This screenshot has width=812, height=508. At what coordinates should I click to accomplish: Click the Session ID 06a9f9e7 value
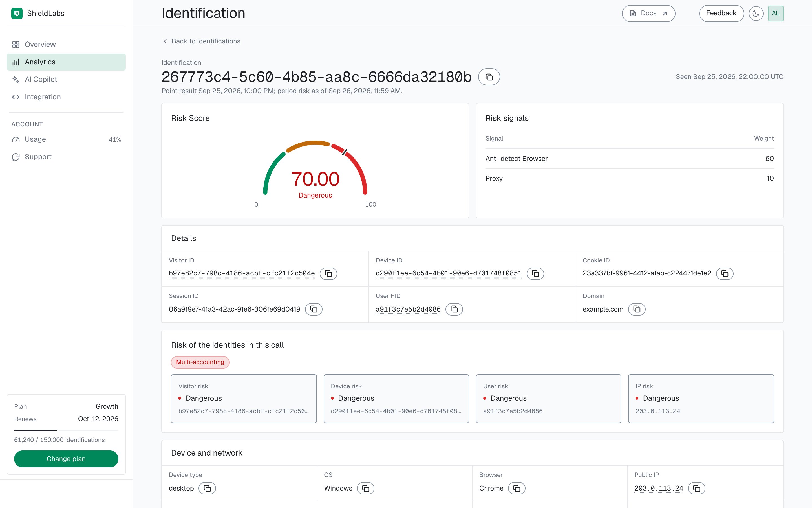click(x=234, y=309)
